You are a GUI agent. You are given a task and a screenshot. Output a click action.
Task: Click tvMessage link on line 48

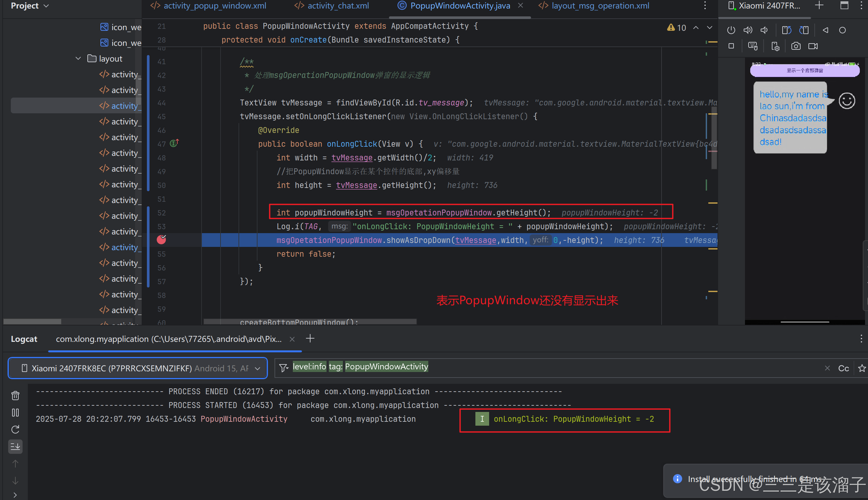[352, 158]
